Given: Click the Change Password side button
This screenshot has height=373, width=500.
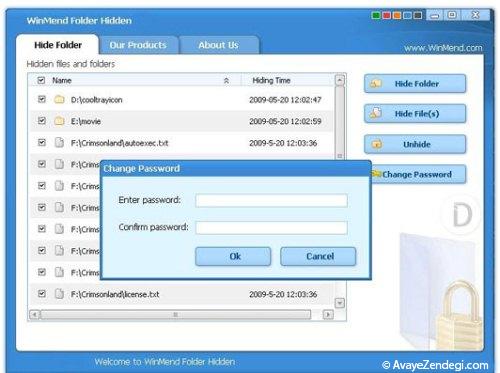Looking at the screenshot, I should [x=418, y=174].
